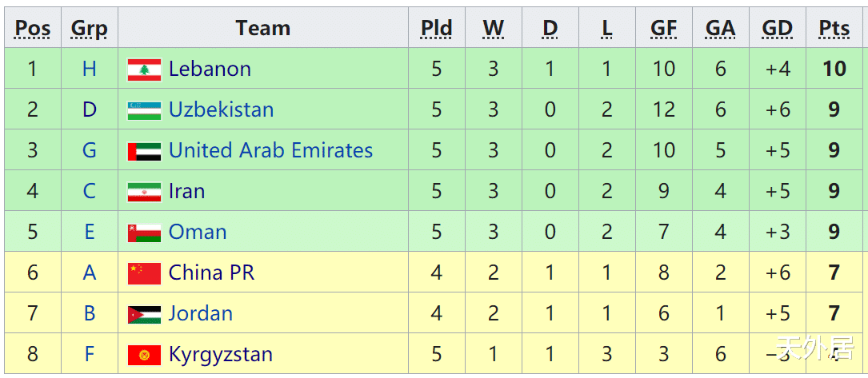This screenshot has width=868, height=378.
Task: Follow the Group A link
Action: [89, 273]
